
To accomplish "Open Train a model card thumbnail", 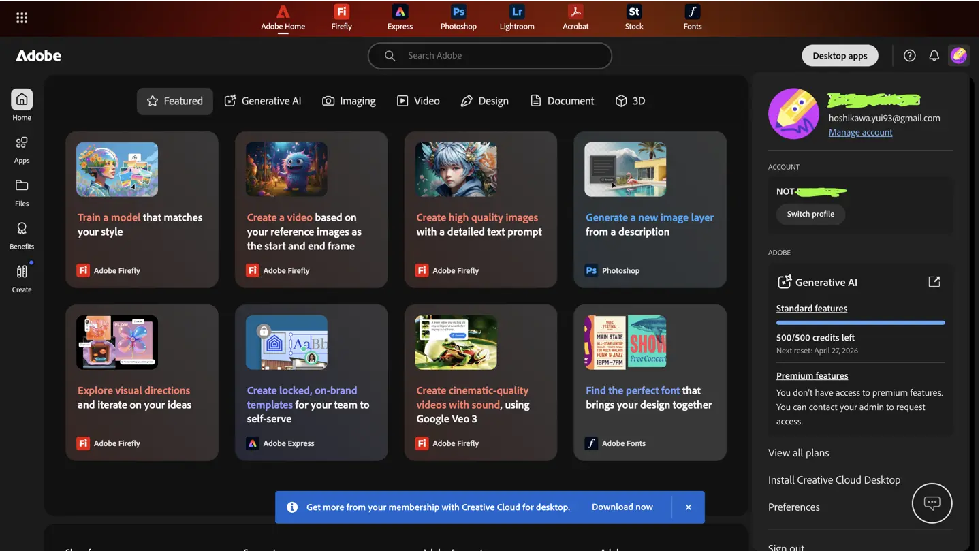I will 117,170.
